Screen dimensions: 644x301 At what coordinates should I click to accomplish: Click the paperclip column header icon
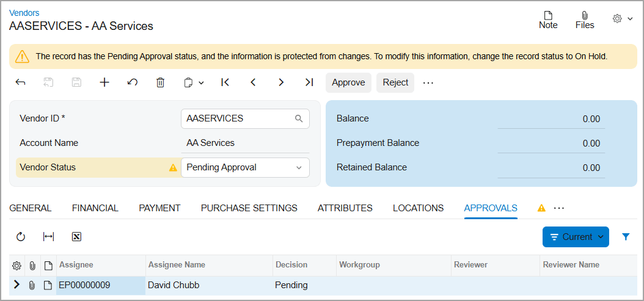32,266
